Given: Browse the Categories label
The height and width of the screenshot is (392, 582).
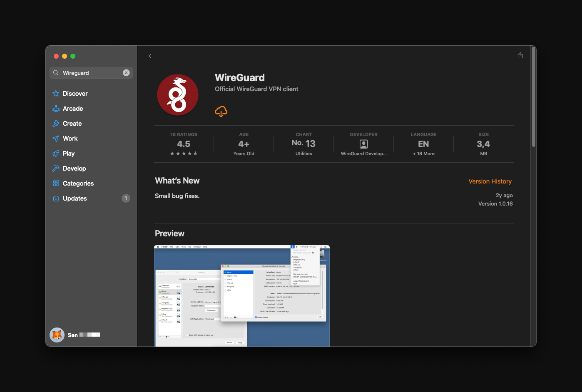Looking at the screenshot, I should [78, 184].
